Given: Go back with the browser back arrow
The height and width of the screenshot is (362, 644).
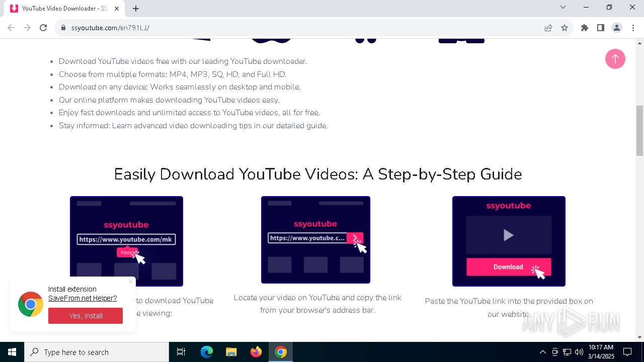Looking at the screenshot, I should tap(11, 28).
